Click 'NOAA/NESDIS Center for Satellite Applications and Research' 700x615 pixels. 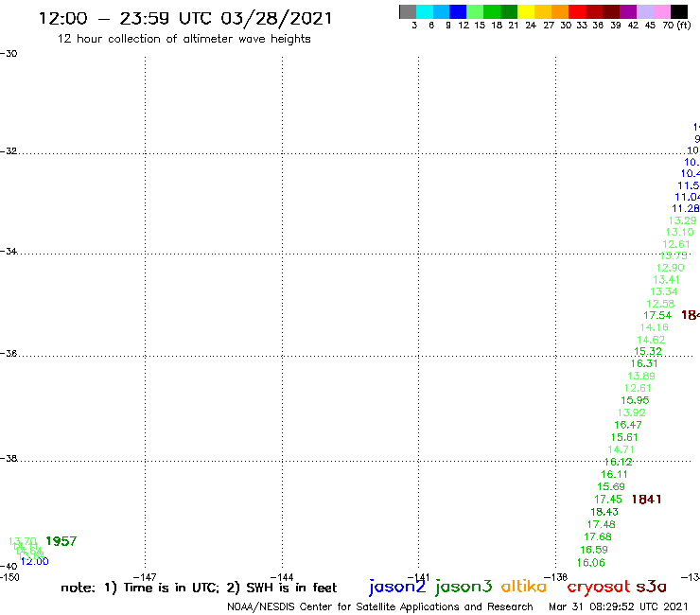(x=380, y=607)
